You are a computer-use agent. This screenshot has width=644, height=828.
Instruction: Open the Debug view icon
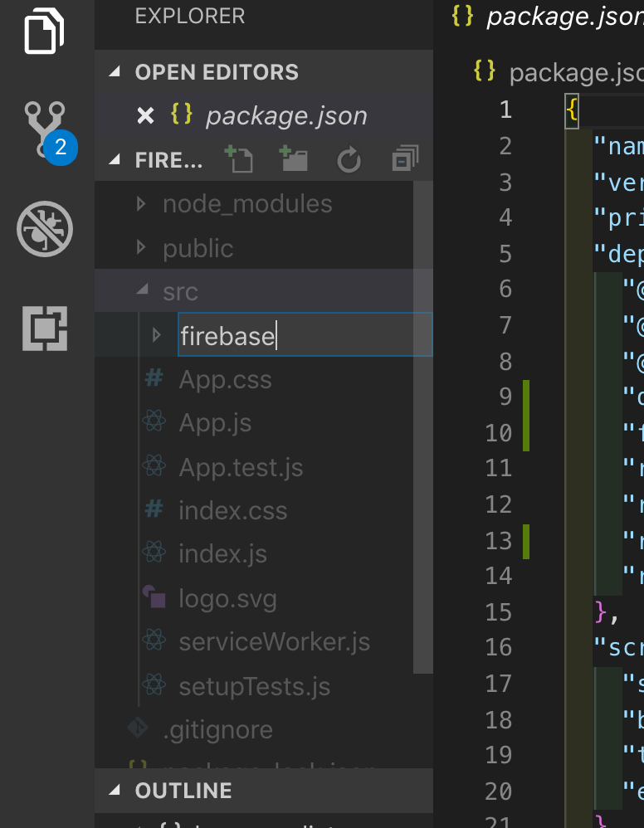coord(45,229)
